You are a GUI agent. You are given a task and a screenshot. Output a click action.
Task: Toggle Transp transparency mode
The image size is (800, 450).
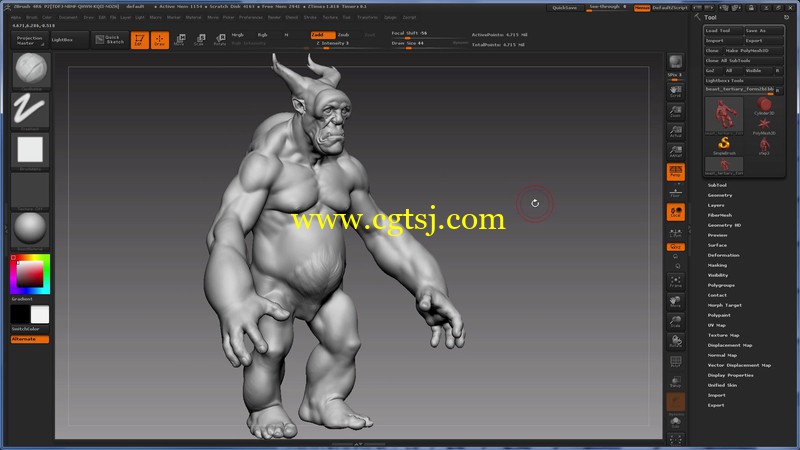(x=676, y=382)
